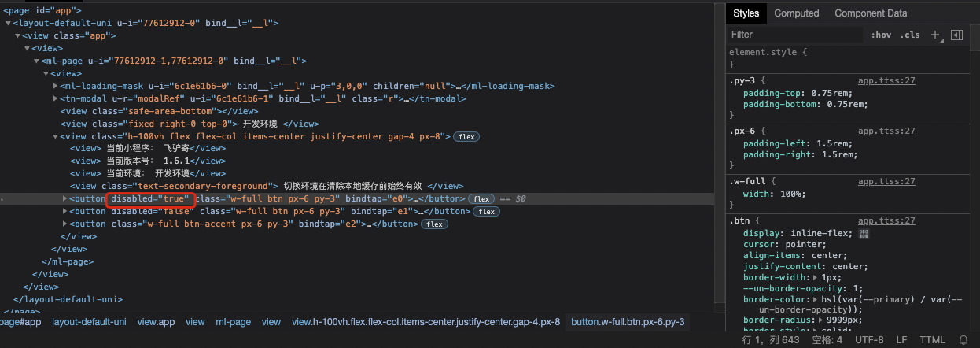
Task: Expand the border-radius shorthand property
Action: pyautogui.click(x=817, y=321)
